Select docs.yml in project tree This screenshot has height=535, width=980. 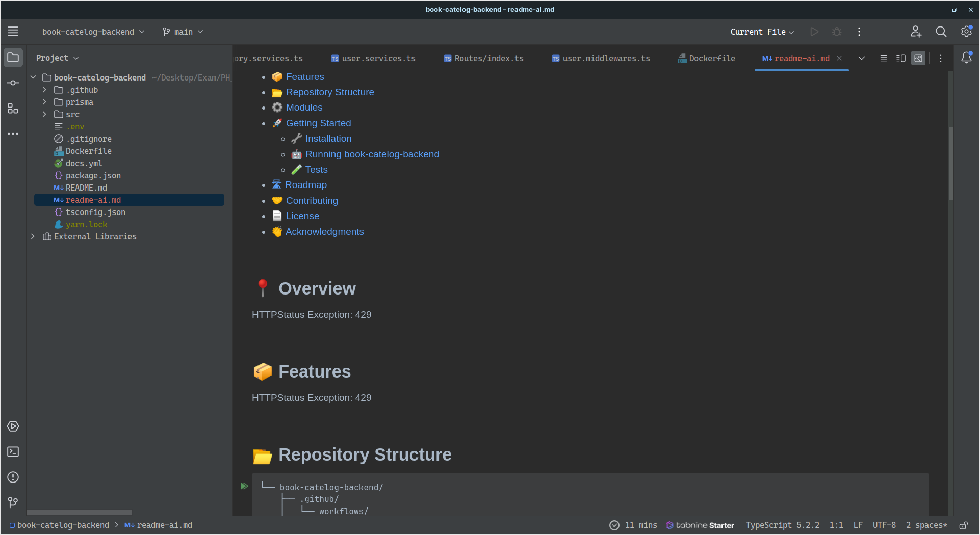pyautogui.click(x=84, y=163)
